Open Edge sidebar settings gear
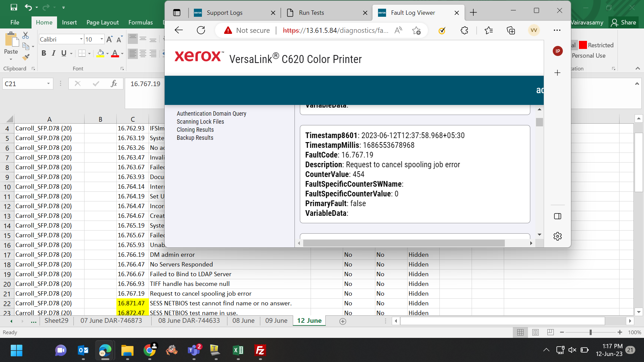The height and width of the screenshot is (362, 644). [x=557, y=236]
